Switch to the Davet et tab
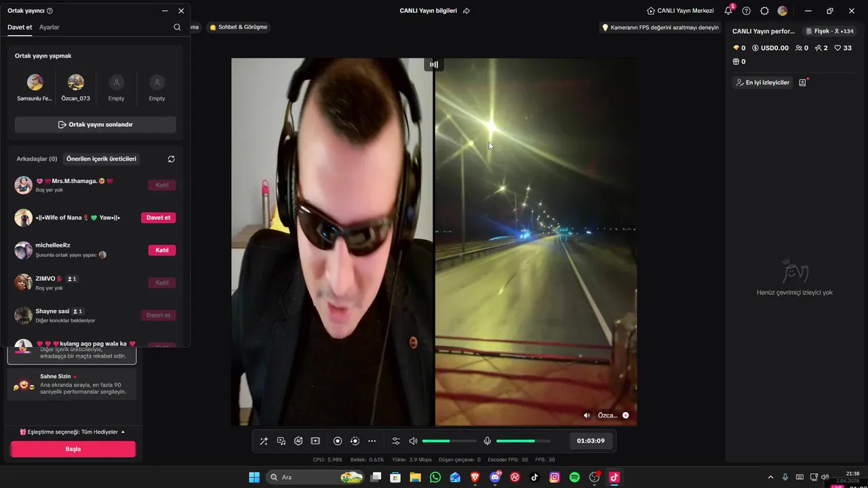 point(20,27)
